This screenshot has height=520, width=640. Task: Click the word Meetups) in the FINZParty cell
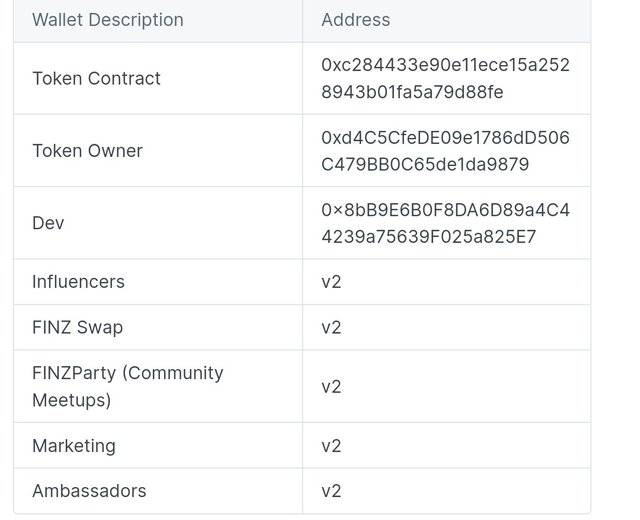point(71,400)
